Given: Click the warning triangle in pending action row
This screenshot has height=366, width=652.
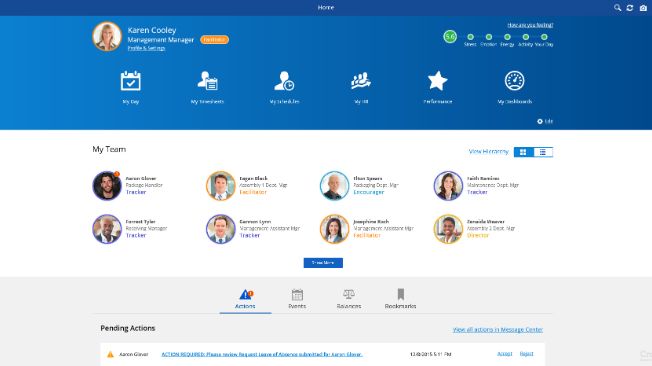Looking at the screenshot, I should click(110, 354).
